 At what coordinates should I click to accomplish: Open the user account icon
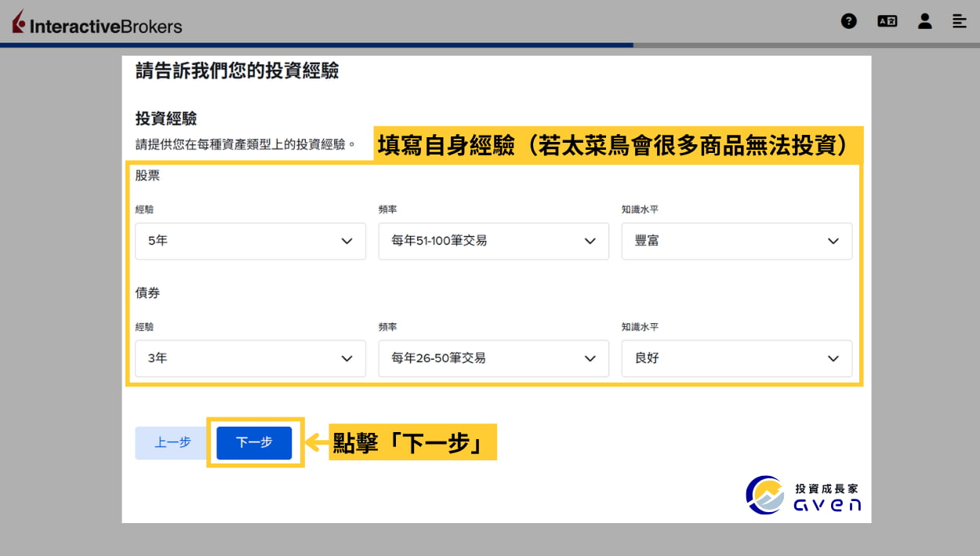[925, 21]
